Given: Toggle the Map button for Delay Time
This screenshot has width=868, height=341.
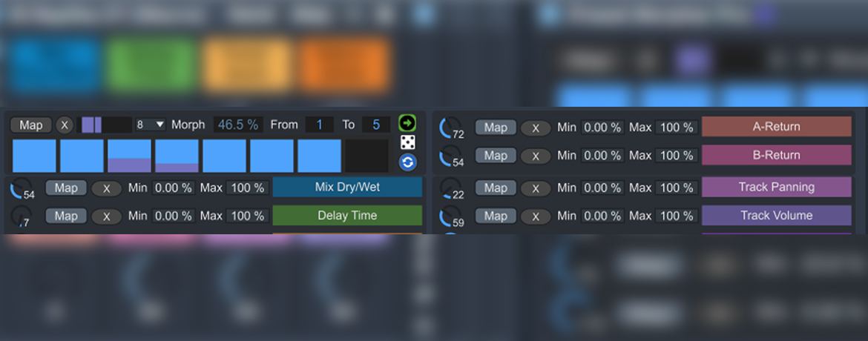Looking at the screenshot, I should 66,216.
